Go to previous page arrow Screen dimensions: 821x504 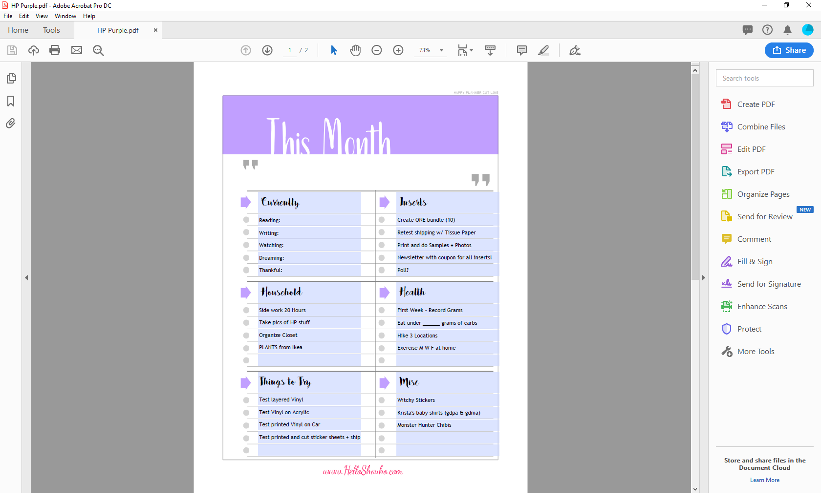click(x=246, y=50)
